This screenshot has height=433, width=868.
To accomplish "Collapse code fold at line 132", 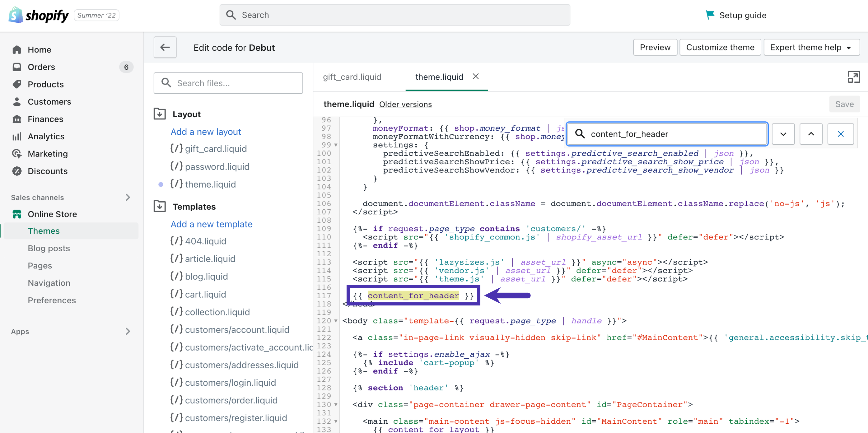I will [x=336, y=421].
